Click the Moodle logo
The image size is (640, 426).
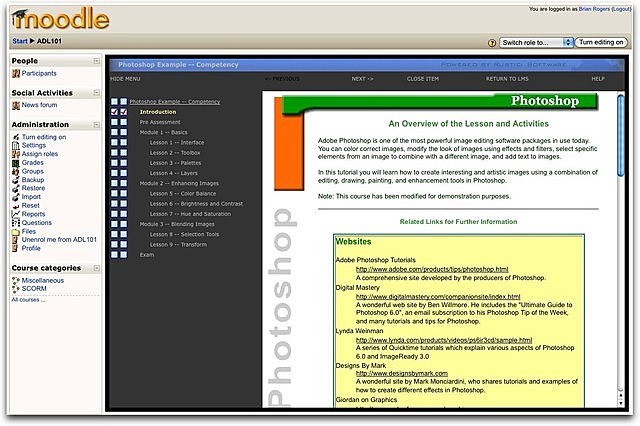coord(60,19)
